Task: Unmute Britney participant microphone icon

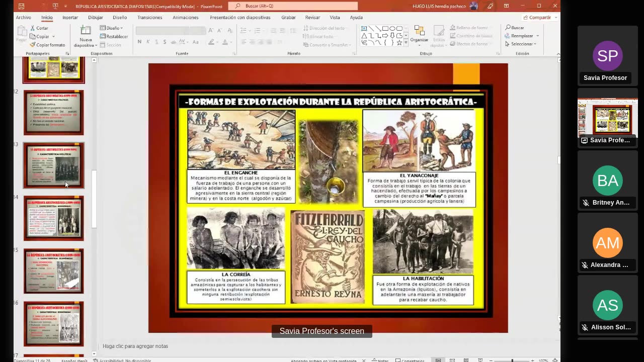Action: [x=586, y=203]
